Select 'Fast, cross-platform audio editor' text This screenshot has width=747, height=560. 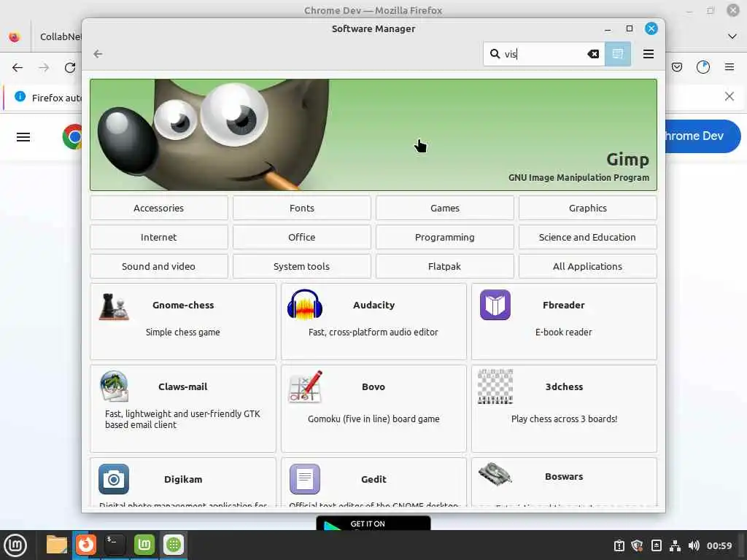point(373,332)
